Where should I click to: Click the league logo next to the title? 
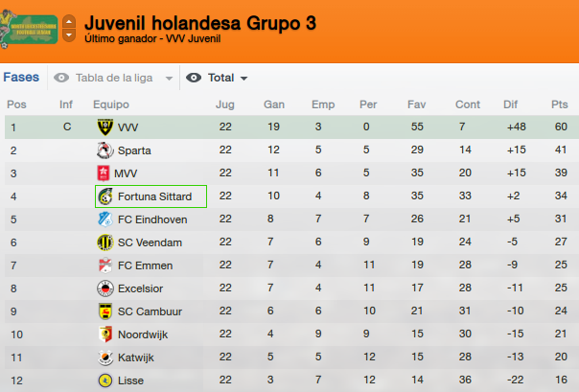[29, 29]
